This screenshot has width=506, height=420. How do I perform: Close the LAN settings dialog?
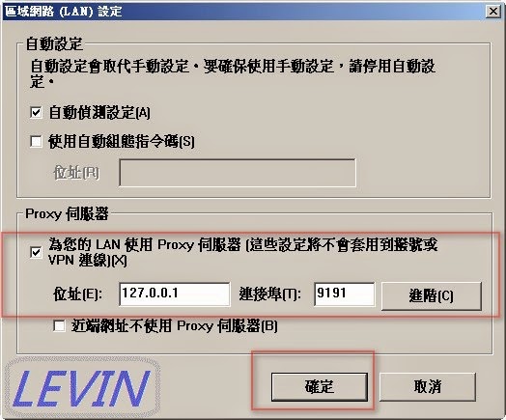click(493, 12)
